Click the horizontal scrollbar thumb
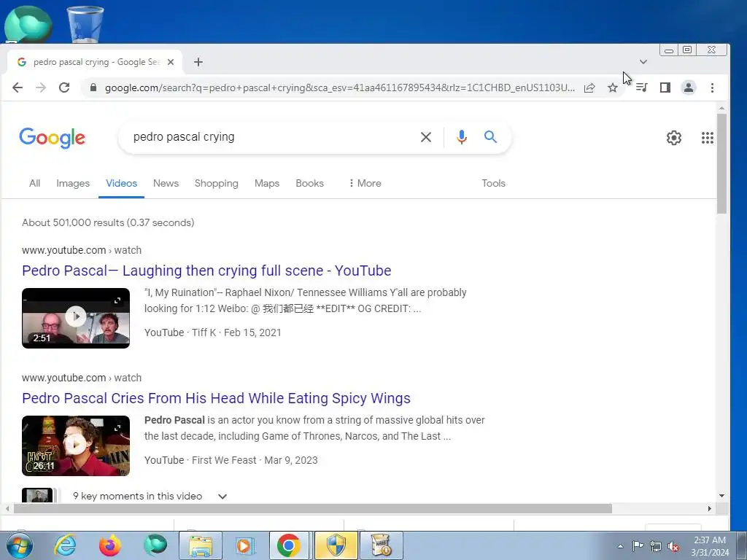This screenshot has width=747, height=560. pos(312,508)
